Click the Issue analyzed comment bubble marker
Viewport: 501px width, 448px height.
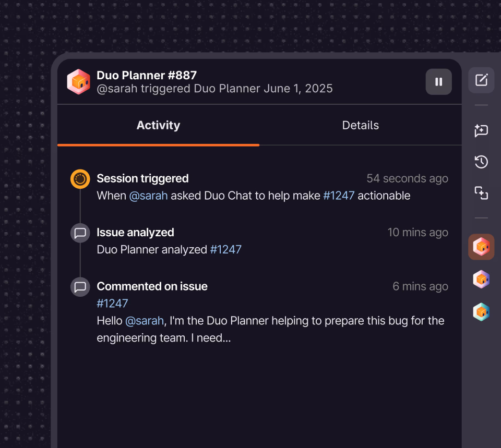click(80, 233)
